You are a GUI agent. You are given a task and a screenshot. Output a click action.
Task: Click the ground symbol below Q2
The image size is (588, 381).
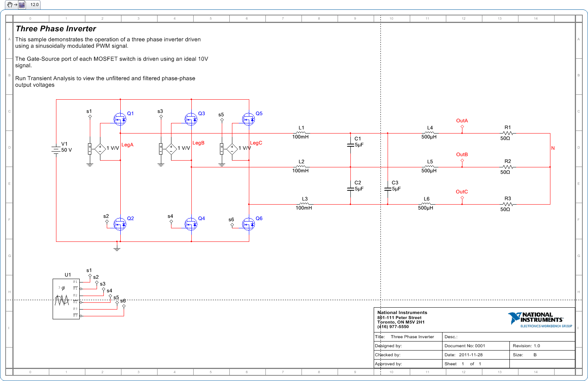[x=117, y=247]
